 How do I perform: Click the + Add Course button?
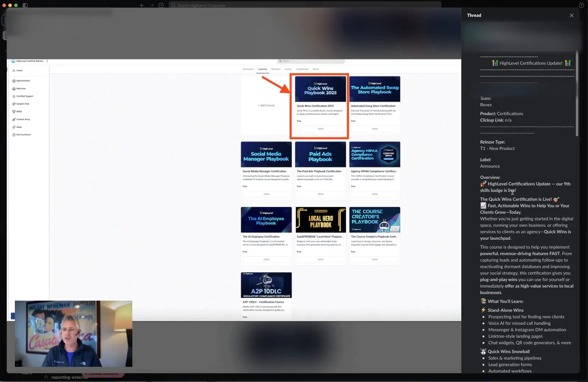(x=266, y=105)
